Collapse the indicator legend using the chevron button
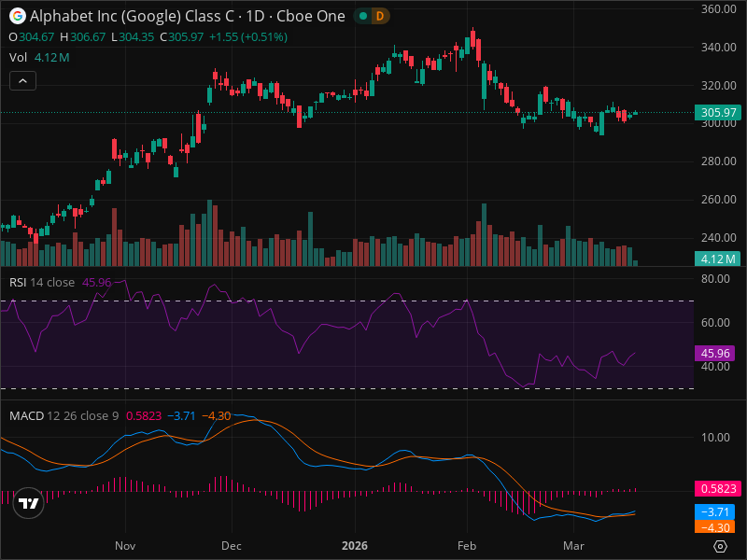Viewport: 747px width, 560px height. (22, 81)
